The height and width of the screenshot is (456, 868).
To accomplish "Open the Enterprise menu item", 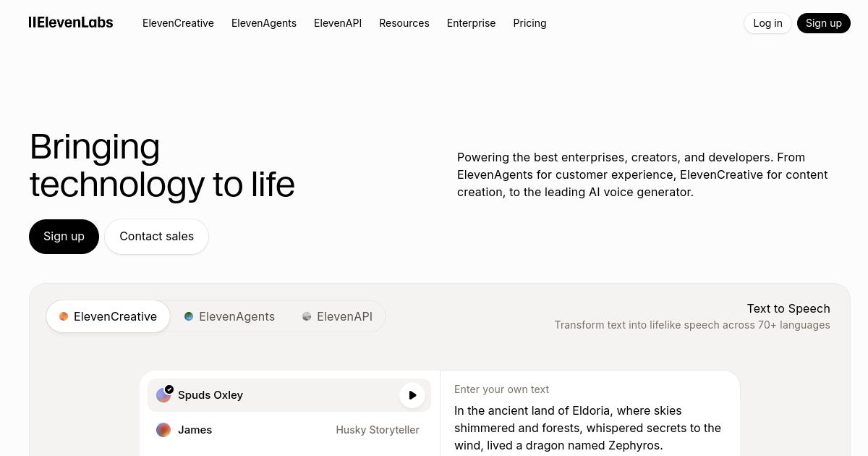I will (x=471, y=23).
